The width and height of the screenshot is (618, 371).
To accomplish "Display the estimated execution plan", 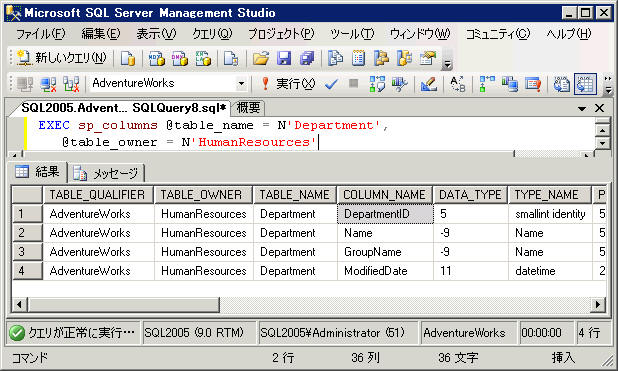I will tap(377, 84).
